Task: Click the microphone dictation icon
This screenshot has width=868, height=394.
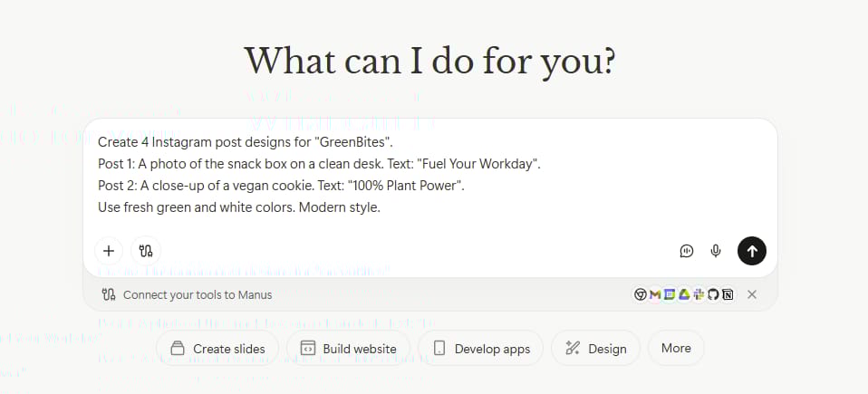Action: pos(716,251)
